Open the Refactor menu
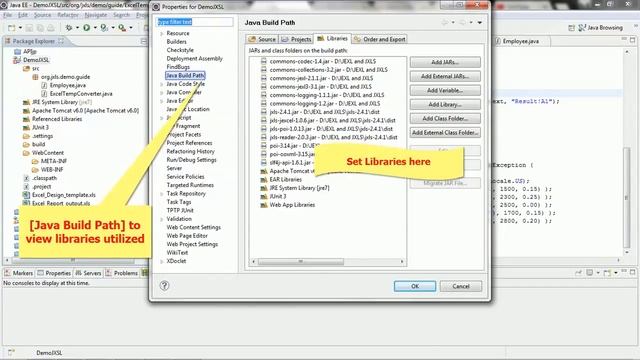 (68, 15)
